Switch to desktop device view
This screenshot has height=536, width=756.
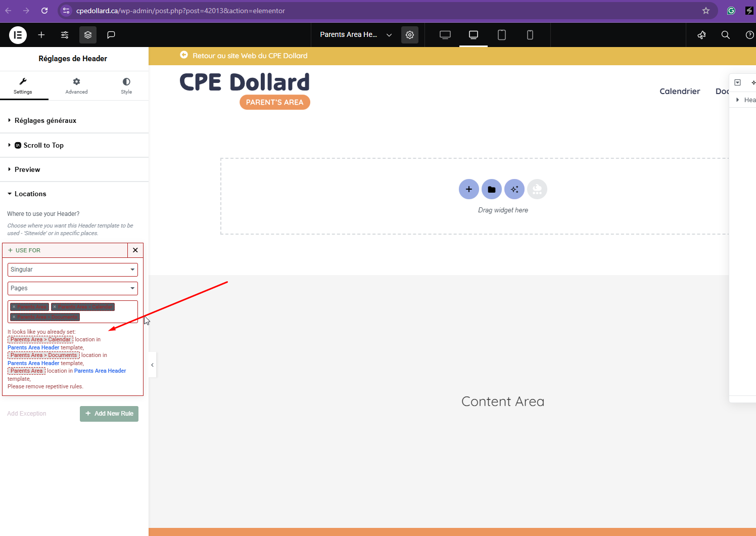[445, 35]
